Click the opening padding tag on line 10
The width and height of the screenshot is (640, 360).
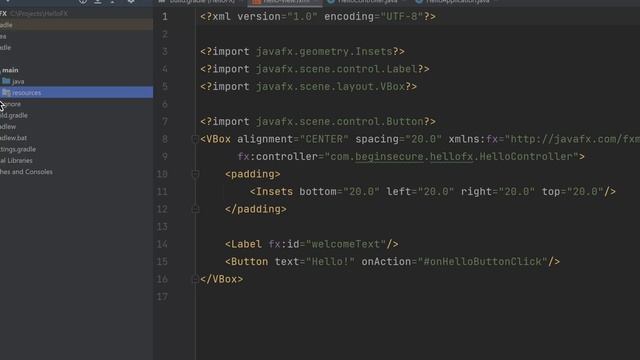[x=253, y=174]
